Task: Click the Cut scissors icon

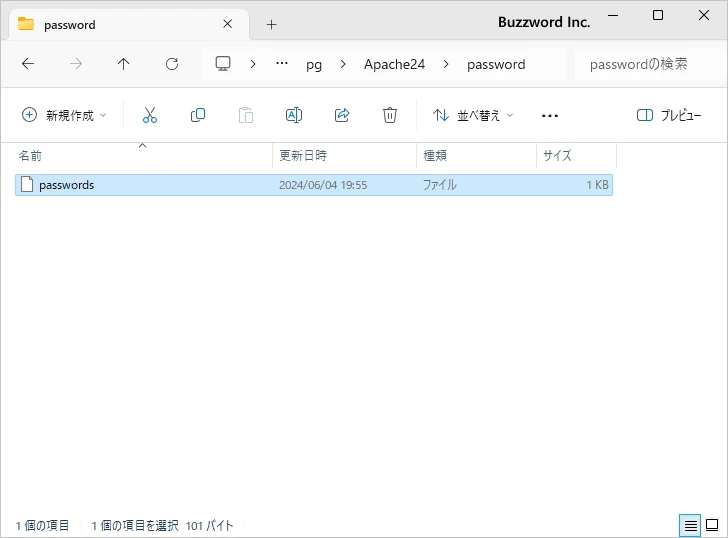Action: click(150, 115)
